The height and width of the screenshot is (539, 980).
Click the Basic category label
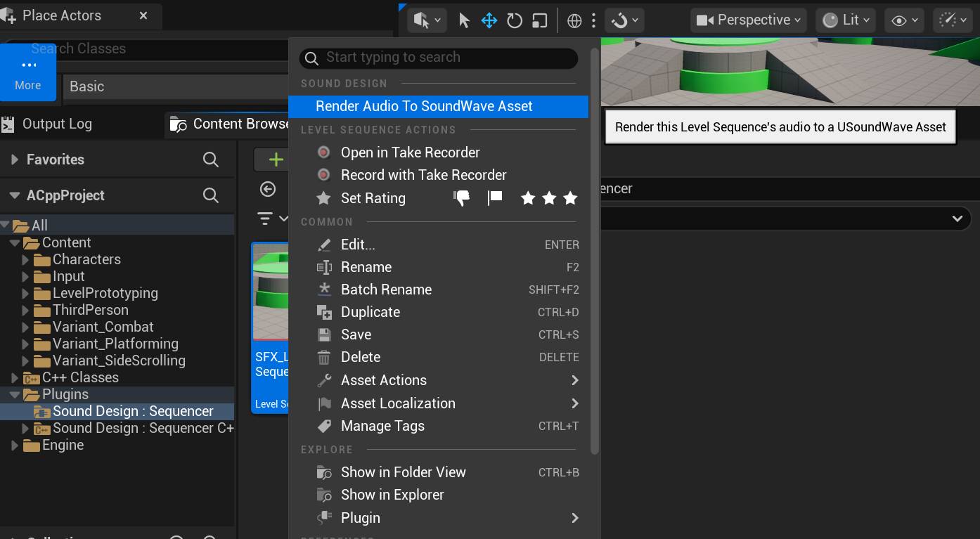pyautogui.click(x=86, y=87)
